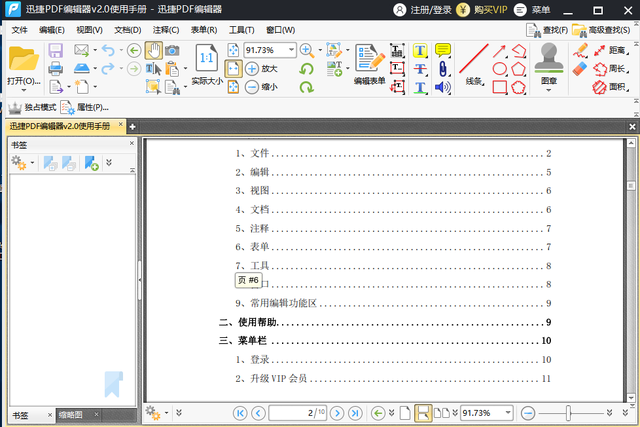Toggle continuous page layout in bottom bar

[x=423, y=413]
